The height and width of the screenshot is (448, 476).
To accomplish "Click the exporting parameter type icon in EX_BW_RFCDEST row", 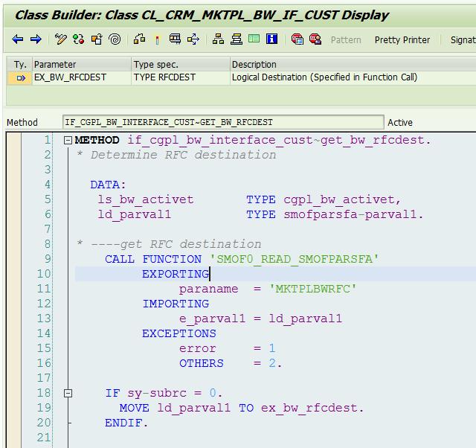I will [x=21, y=78].
